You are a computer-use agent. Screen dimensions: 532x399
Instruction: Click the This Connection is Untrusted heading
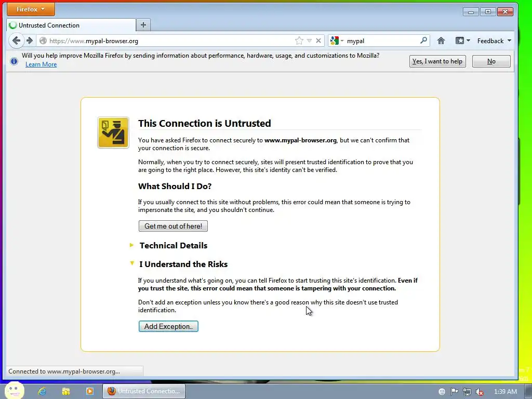coord(205,123)
